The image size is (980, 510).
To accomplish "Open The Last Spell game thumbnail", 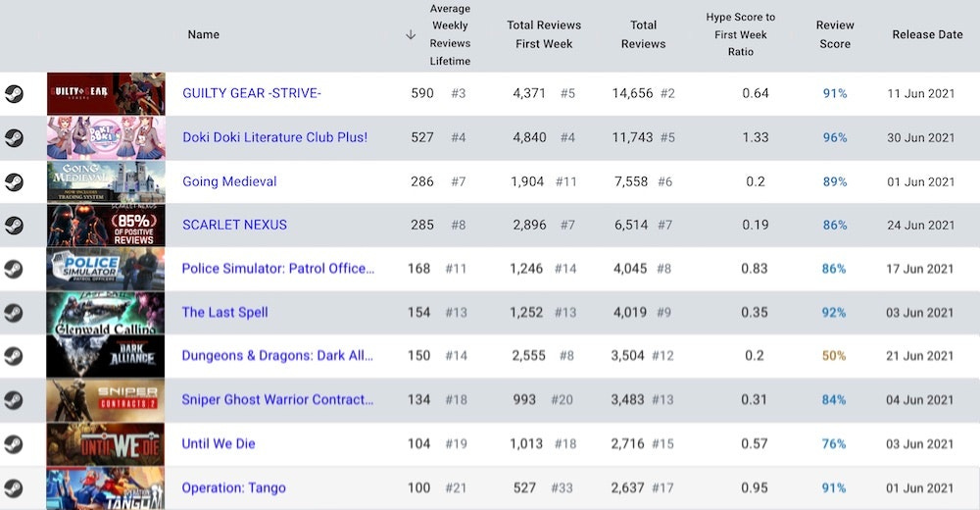I will (x=106, y=312).
